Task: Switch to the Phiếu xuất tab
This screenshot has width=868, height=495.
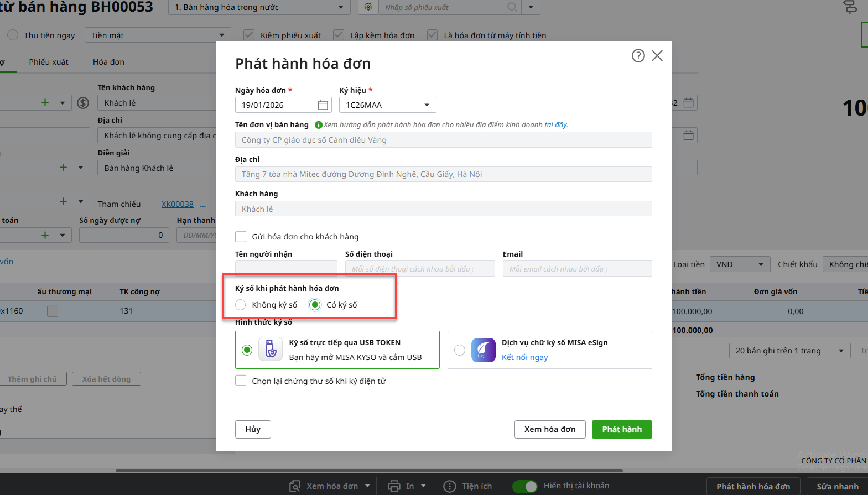Action: point(49,62)
